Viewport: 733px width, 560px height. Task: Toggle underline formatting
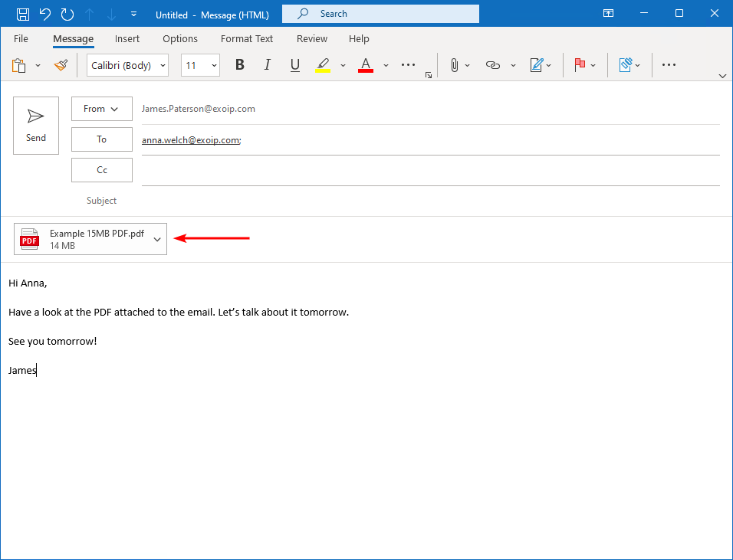coord(294,65)
